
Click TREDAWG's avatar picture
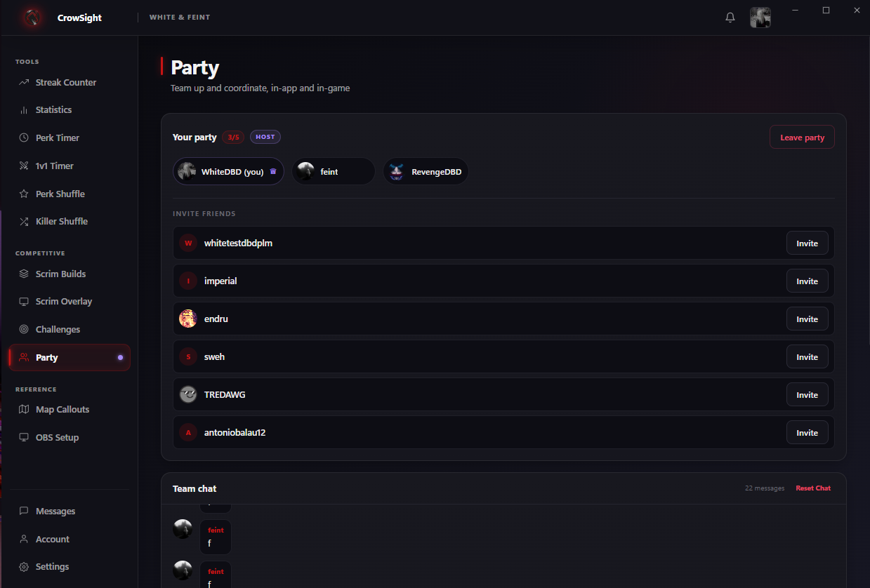click(188, 394)
